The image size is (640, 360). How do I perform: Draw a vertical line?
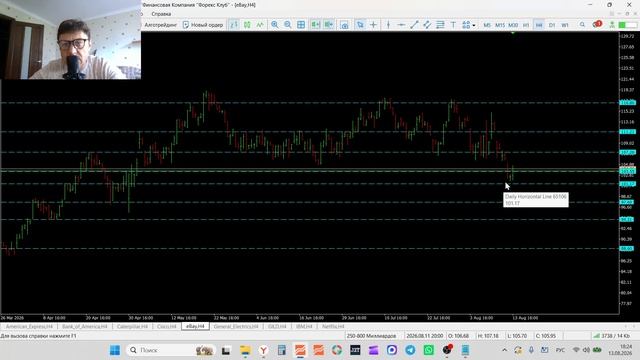388,25
